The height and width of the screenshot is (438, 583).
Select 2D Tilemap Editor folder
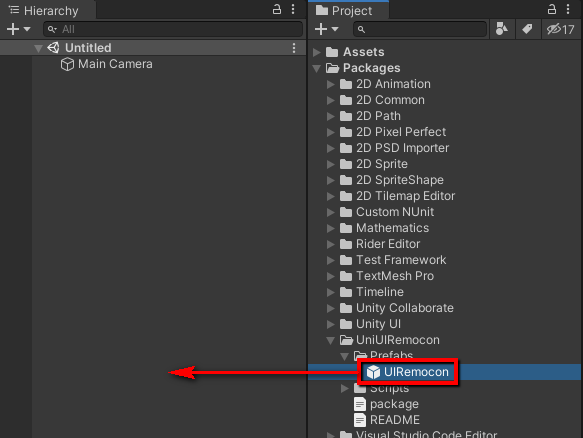coord(406,196)
